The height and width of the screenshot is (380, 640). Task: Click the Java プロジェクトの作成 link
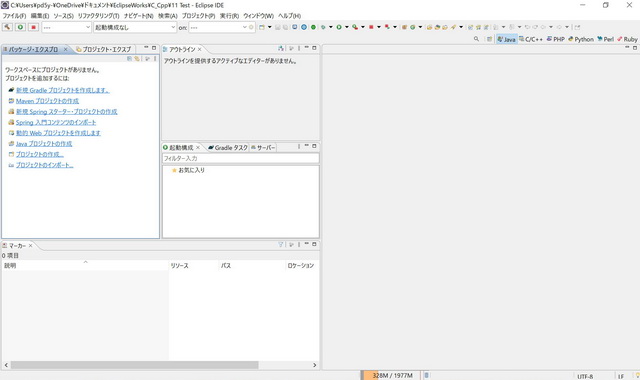pos(44,144)
